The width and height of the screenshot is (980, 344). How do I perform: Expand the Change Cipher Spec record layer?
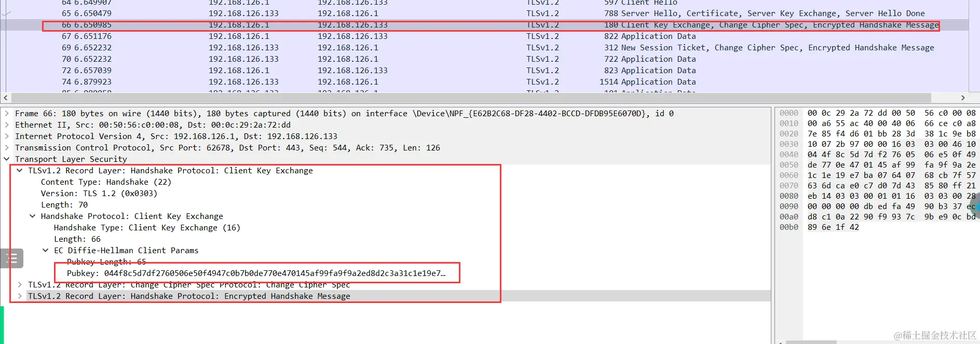(x=19, y=284)
